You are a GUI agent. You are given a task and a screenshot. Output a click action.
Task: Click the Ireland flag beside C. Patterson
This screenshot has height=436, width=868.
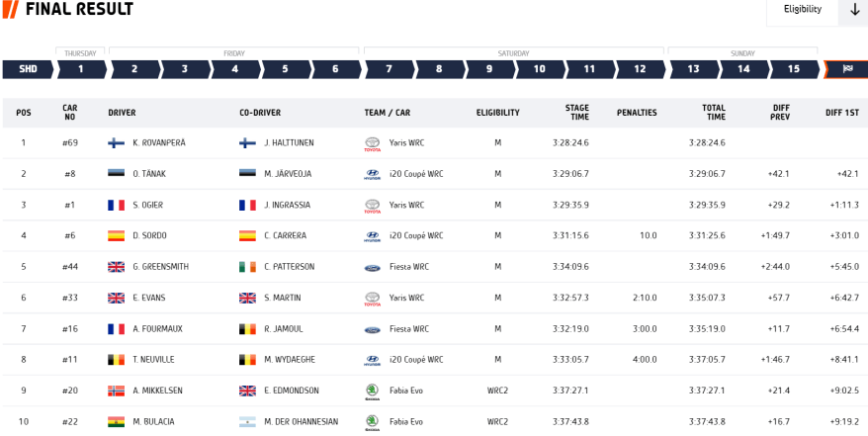coord(247,267)
